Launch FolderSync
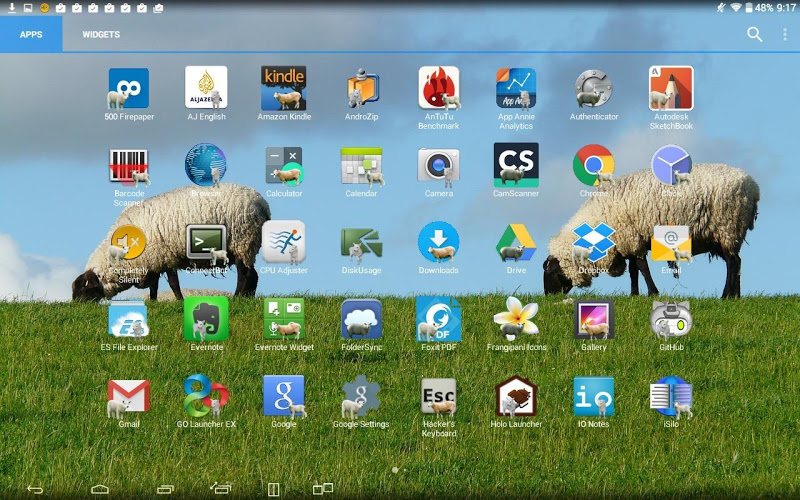 coord(361,319)
